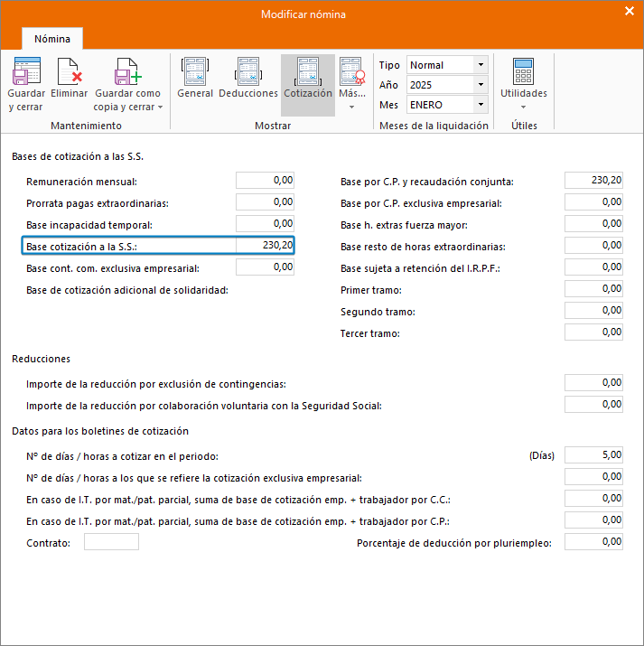Expand Guardar como copia y cerrar arrow
This screenshot has height=646, width=644.
point(161,108)
